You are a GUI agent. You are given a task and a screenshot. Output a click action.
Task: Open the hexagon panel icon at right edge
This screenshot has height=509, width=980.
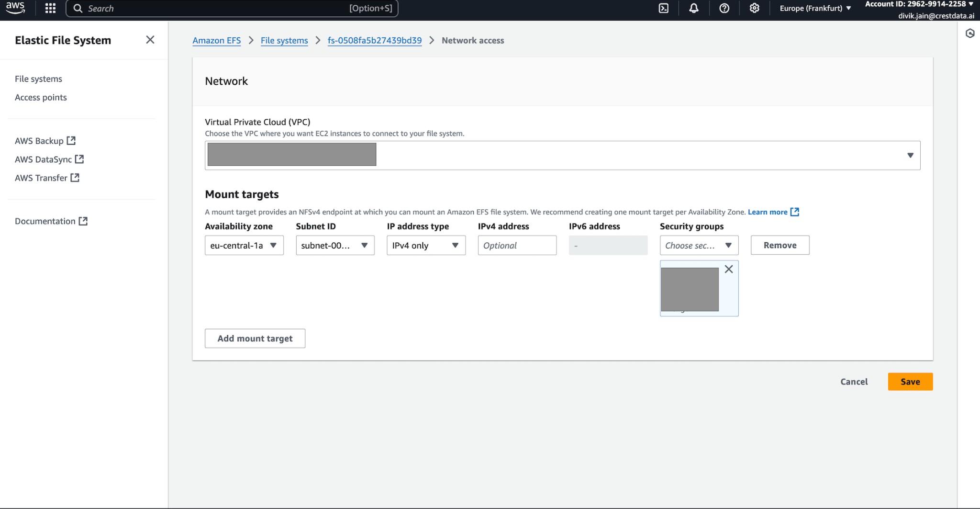pos(970,33)
